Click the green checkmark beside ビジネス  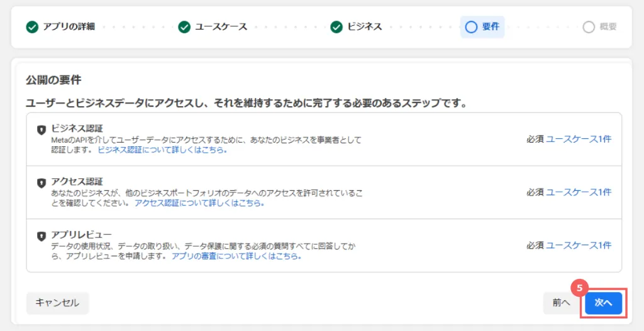[x=336, y=27]
